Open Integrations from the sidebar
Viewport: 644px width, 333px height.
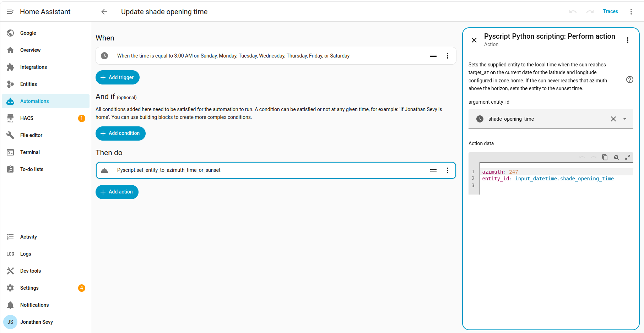coord(45,67)
